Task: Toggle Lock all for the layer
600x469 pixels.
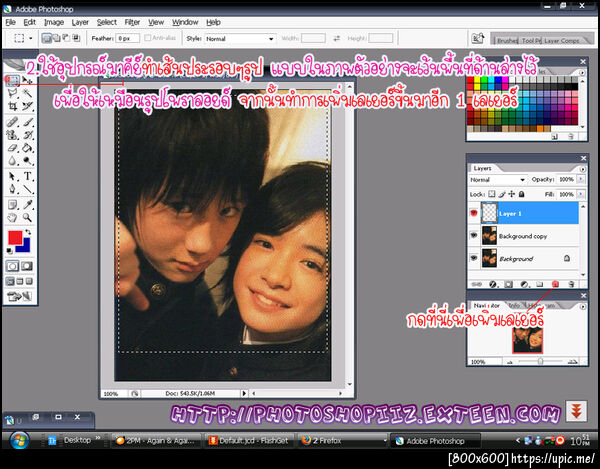Action: (521, 194)
